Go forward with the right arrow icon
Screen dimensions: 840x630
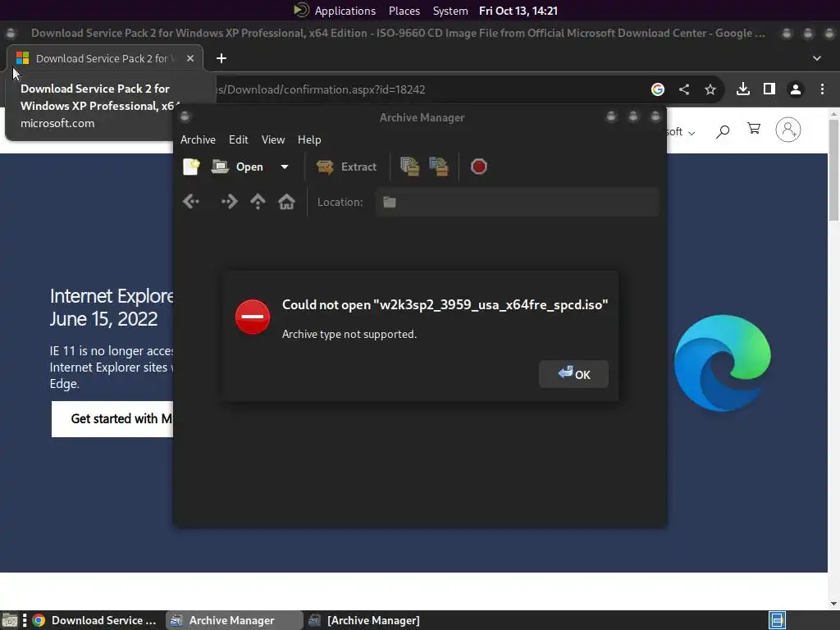(229, 202)
